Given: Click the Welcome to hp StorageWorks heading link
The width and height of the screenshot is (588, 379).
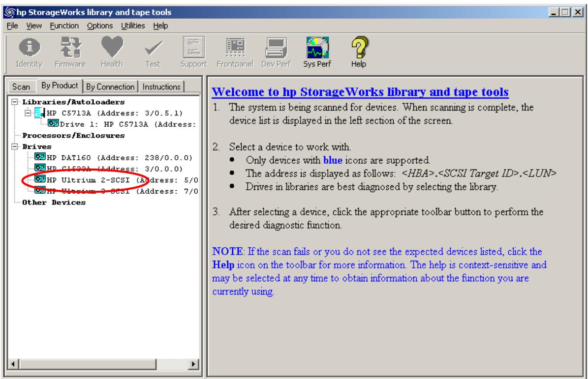Looking at the screenshot, I should [360, 92].
